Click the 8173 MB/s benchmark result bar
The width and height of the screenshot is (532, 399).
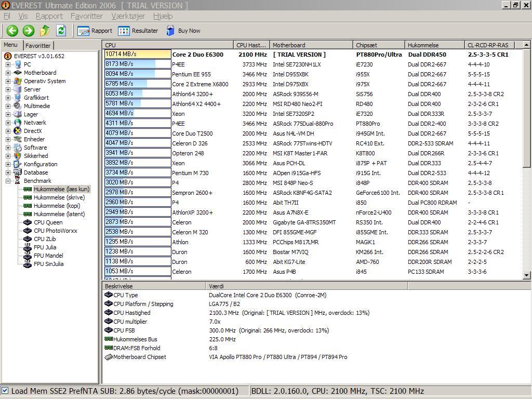click(138, 64)
